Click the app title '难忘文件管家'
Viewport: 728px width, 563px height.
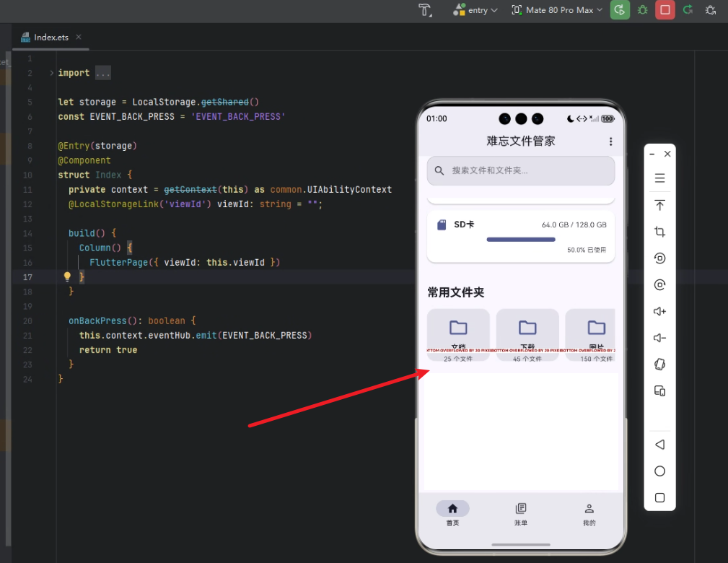(x=521, y=141)
